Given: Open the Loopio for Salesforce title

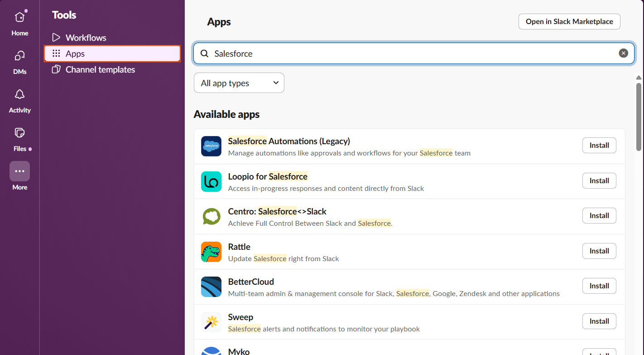Looking at the screenshot, I should point(268,176).
